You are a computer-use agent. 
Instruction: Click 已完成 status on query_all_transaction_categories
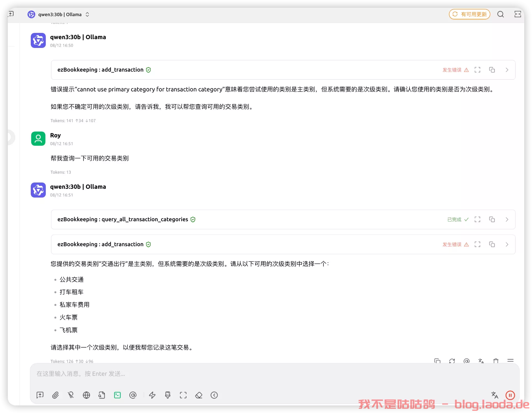tap(458, 219)
